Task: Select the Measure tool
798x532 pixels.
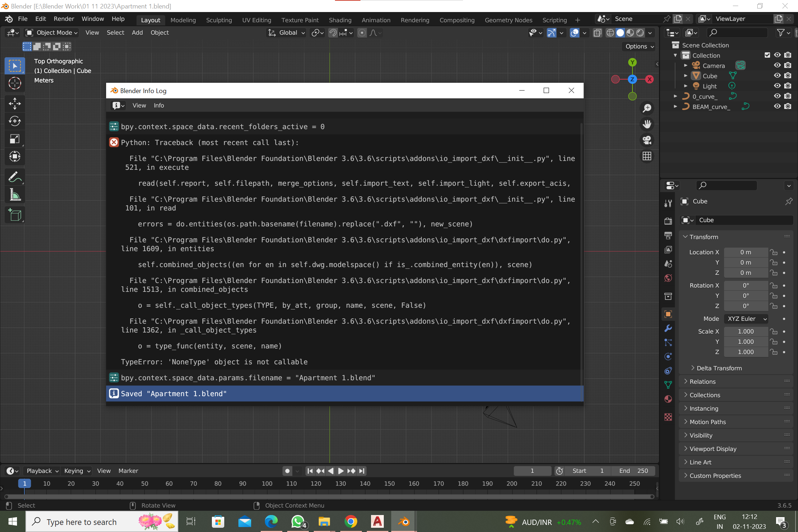Action: pyautogui.click(x=15, y=195)
